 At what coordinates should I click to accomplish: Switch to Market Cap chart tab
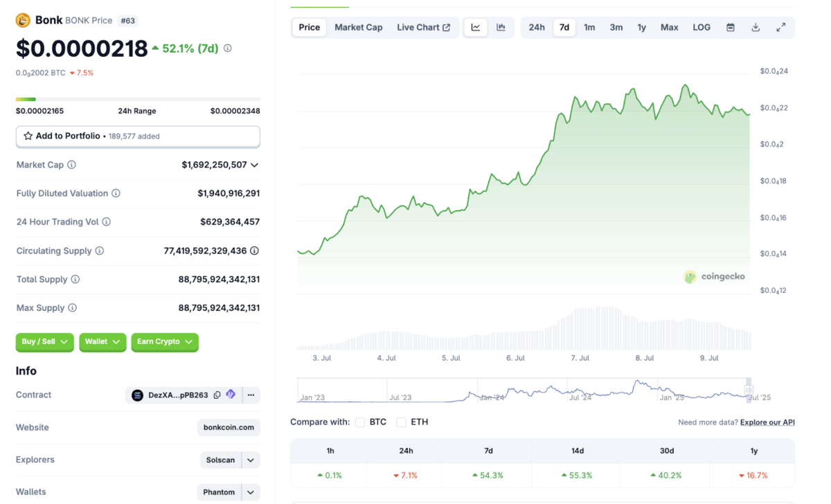coord(359,28)
